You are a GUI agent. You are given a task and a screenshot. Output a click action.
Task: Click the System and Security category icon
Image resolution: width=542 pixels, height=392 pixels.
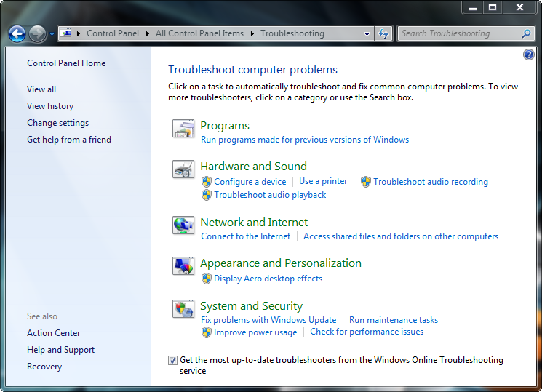click(183, 308)
